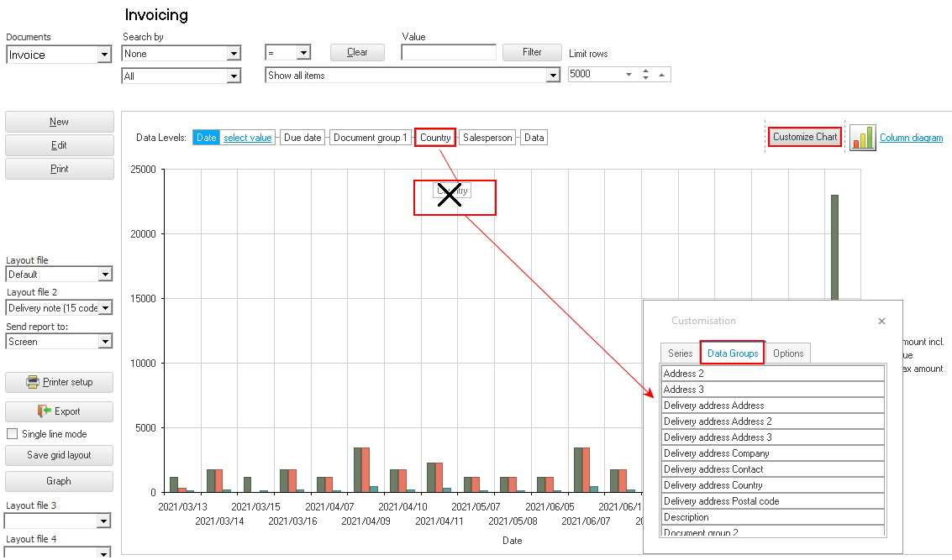Open the Documents dropdown showing Invoice
Image resolution: width=952 pixels, height=560 pixels.
pyautogui.click(x=104, y=55)
